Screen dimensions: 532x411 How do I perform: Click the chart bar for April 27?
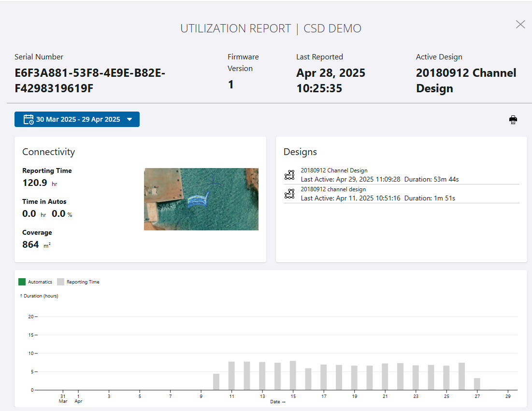pos(477,384)
